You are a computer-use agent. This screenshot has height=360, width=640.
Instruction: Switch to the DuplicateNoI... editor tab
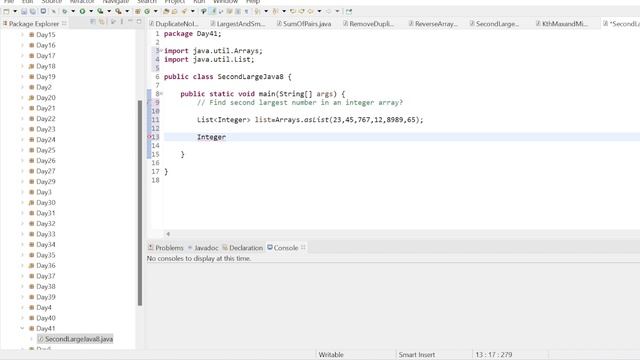click(x=173, y=24)
